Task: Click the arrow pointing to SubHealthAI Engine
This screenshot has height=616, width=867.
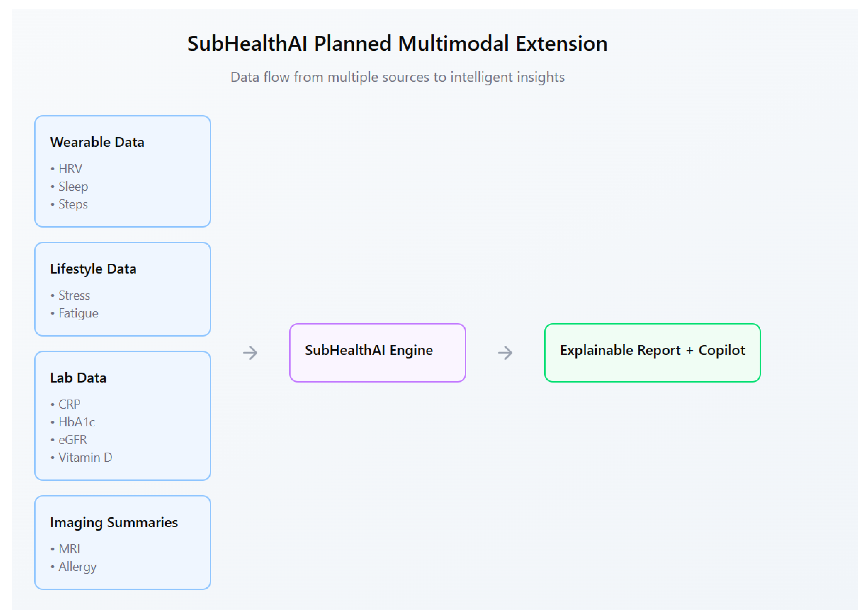Action: click(250, 353)
